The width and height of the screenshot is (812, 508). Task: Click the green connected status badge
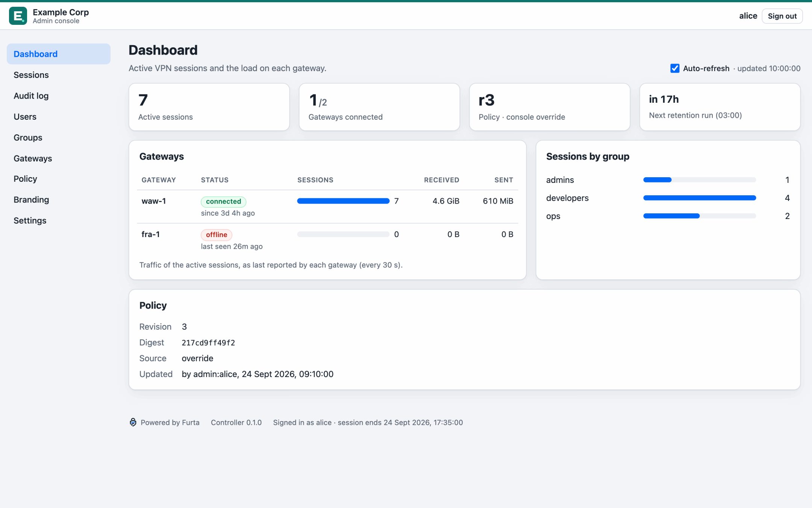click(223, 202)
